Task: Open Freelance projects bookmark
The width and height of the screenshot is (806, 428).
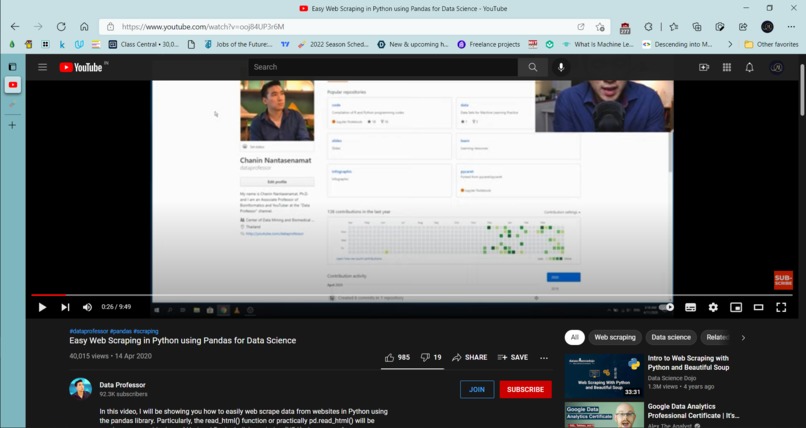Action: tap(488, 45)
